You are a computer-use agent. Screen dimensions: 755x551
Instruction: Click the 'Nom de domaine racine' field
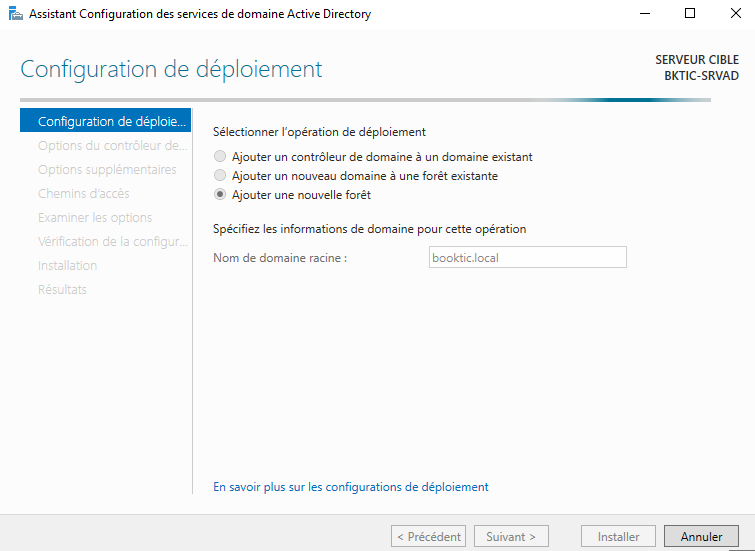tap(528, 257)
